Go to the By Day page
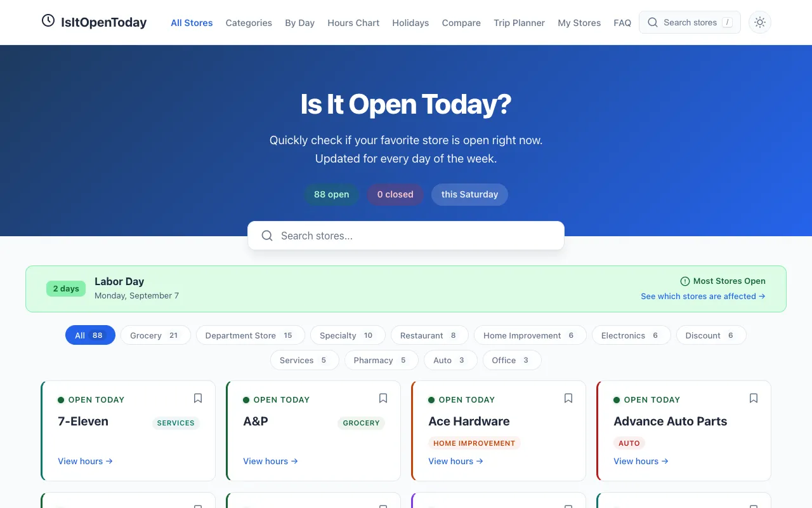Viewport: 812px width, 508px height. [299, 23]
